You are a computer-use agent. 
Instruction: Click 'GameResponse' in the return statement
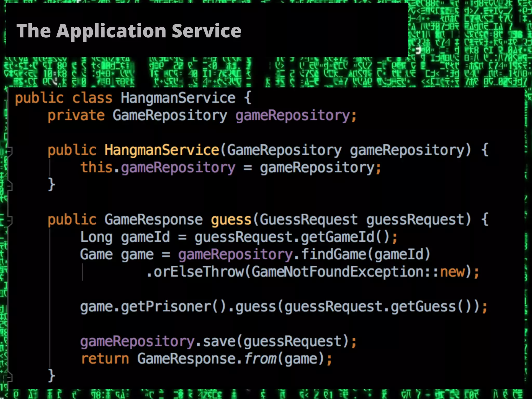[x=187, y=359]
